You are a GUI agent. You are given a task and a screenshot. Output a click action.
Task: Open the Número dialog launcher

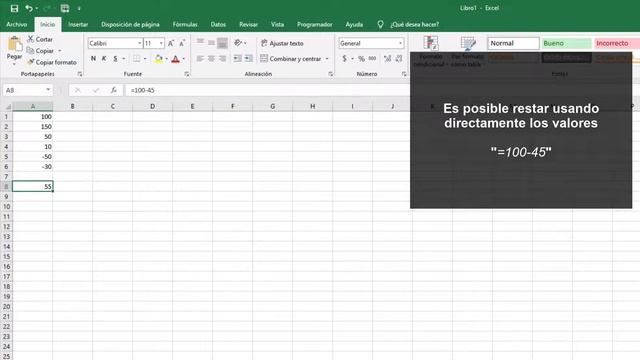pos(404,74)
